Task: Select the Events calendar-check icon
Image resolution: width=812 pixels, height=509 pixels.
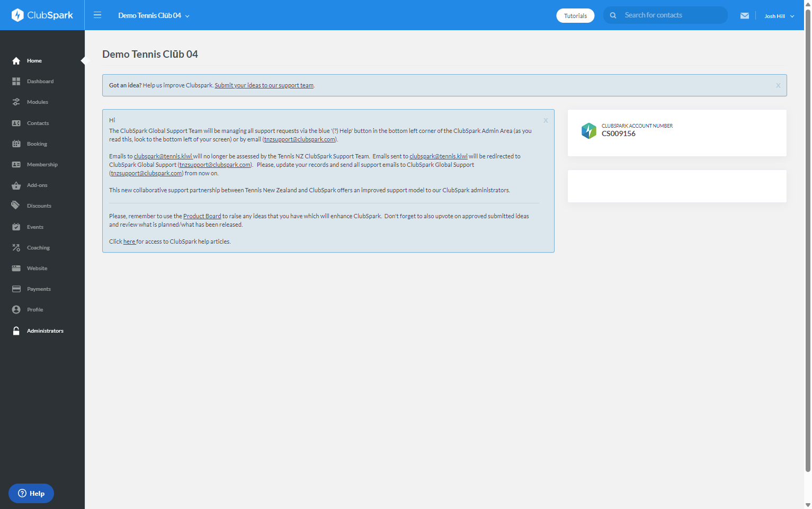Action: pos(16,227)
